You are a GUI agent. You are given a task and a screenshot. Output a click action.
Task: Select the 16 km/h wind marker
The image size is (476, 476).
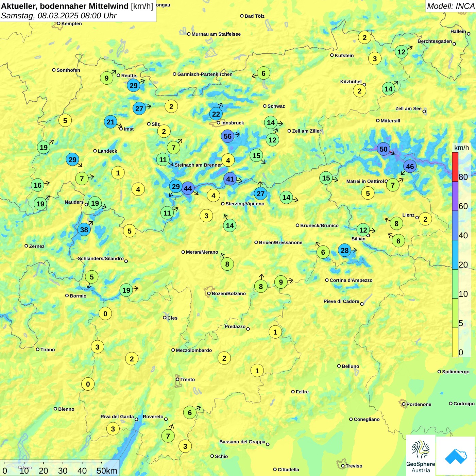(x=38, y=185)
